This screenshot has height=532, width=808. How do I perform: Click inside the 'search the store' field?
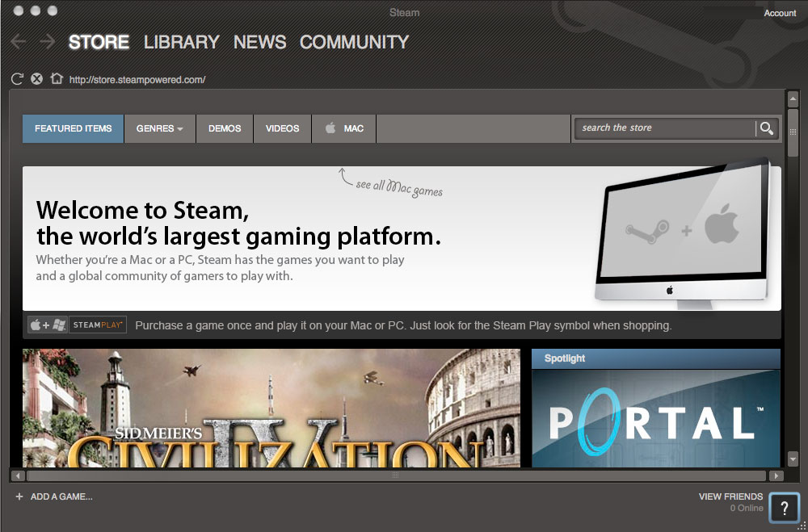coord(663,128)
